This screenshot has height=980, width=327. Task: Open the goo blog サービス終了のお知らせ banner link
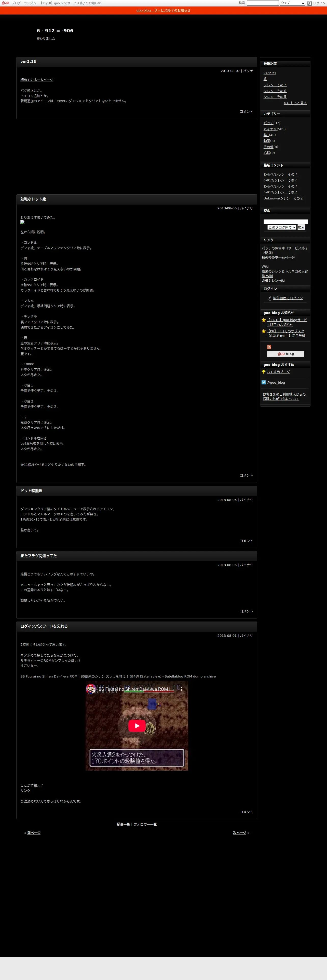tap(163, 10)
